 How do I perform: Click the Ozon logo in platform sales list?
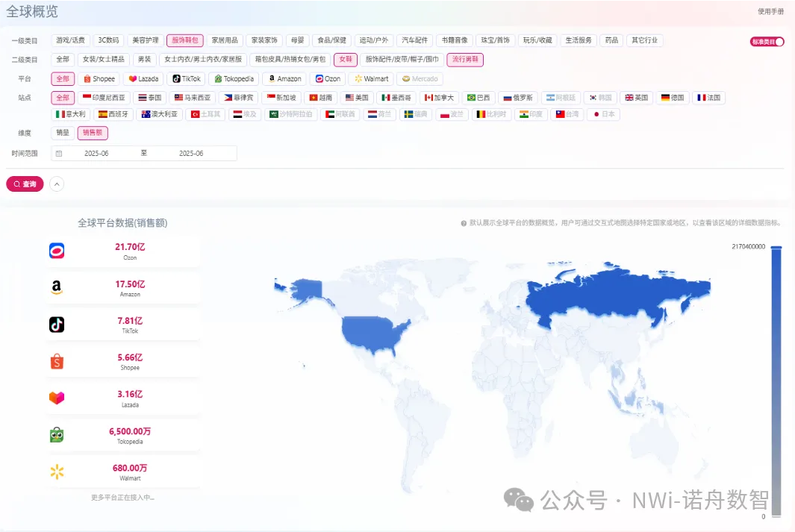(57, 251)
